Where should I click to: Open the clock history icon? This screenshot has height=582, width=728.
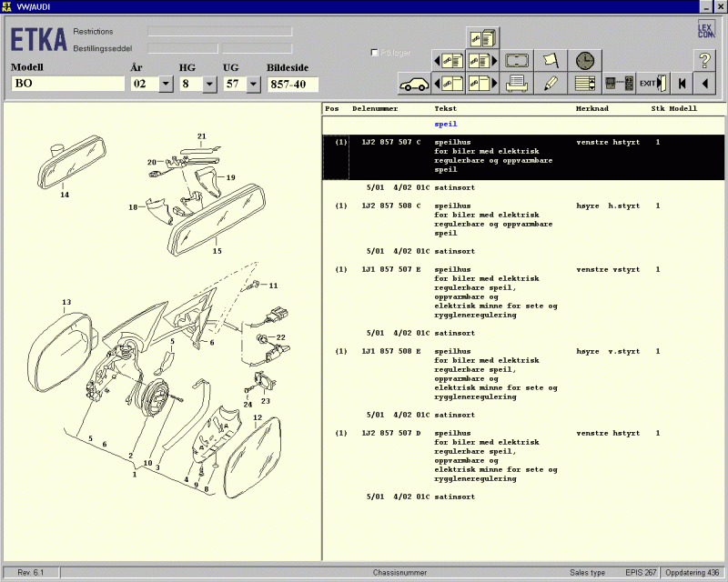585,61
